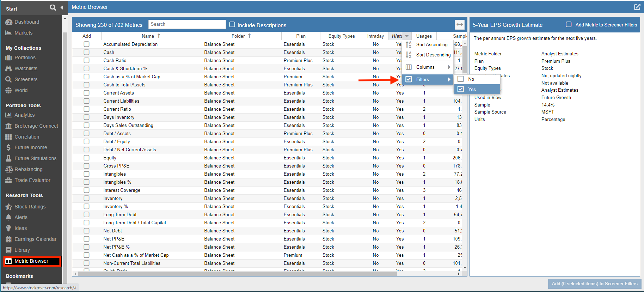Pop out Metric Browser window icon
644x292 pixels.
637,7
